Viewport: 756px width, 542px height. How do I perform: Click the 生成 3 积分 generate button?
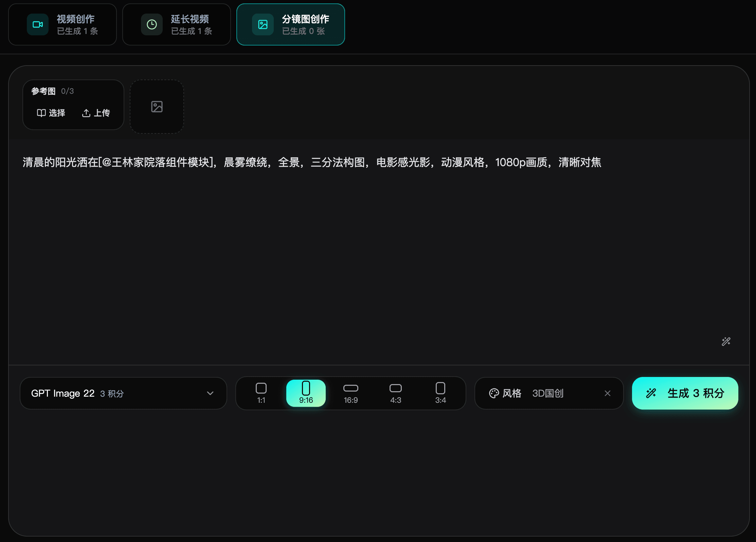685,393
